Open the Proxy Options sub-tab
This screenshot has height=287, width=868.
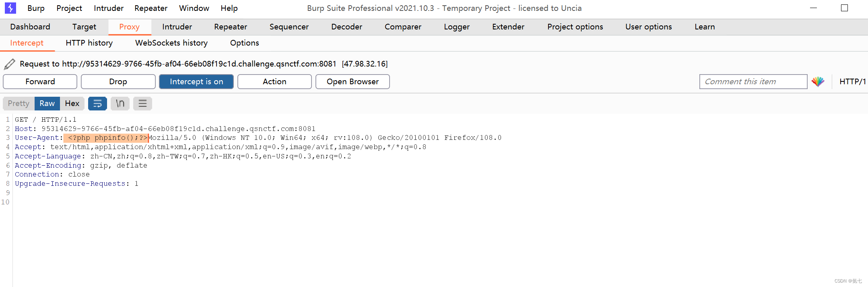tap(244, 43)
